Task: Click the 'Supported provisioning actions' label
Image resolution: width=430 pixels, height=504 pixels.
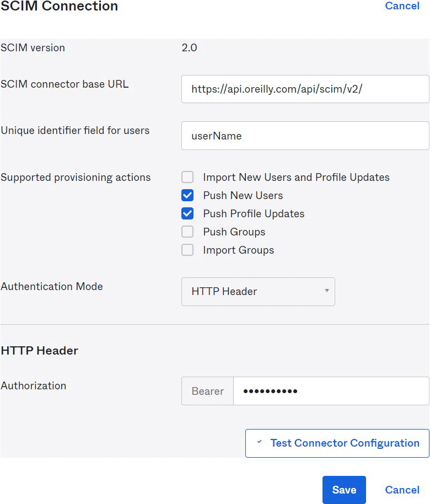Action: [76, 178]
